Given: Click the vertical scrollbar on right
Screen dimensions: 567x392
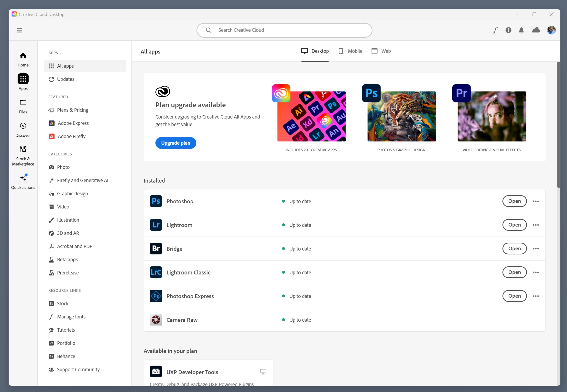Looking at the screenshot, I should click(x=558, y=125).
